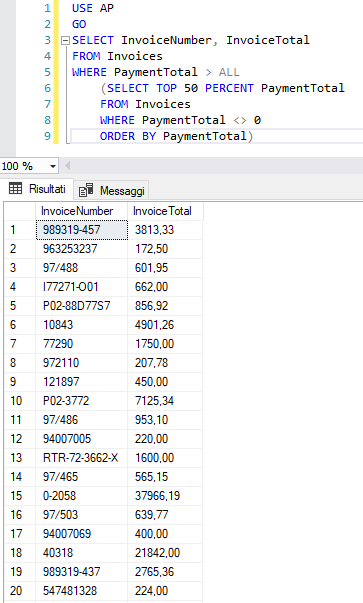Select cell RTR-72-3662-X

pos(82,458)
